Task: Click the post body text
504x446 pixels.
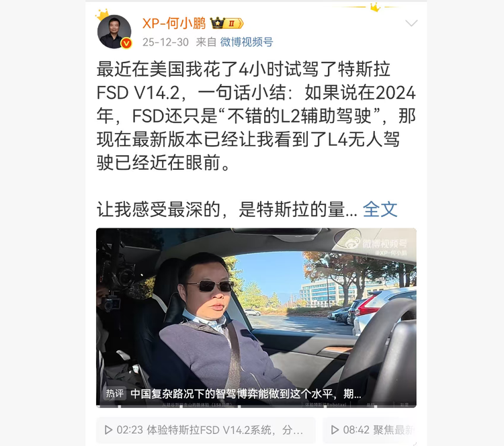Action: coord(256,116)
